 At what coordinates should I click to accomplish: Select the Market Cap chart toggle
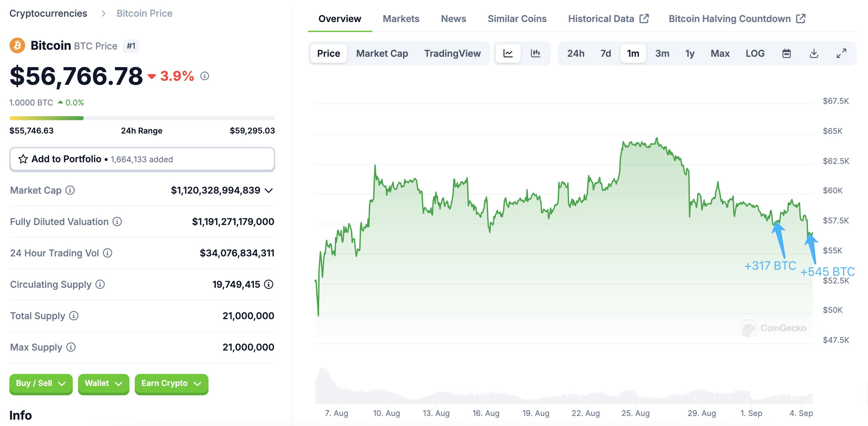click(382, 53)
